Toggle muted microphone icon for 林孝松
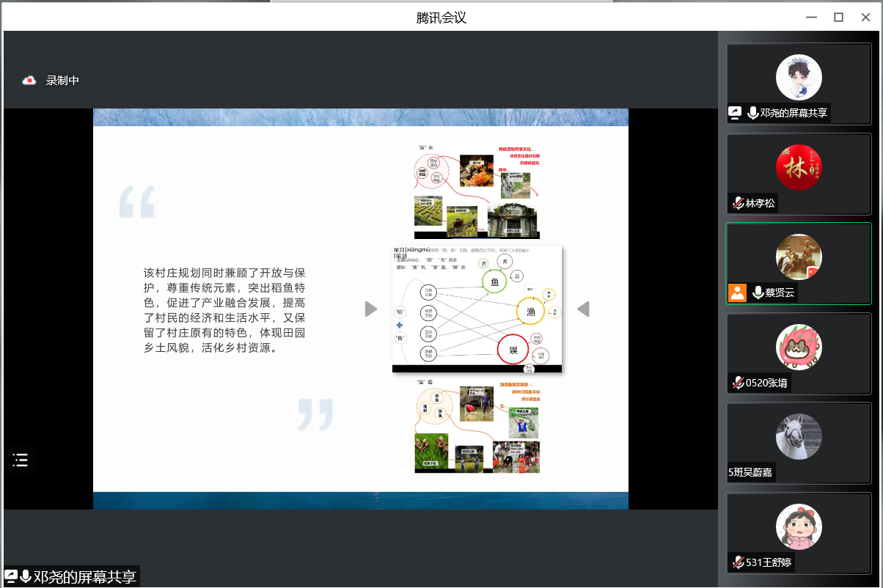883x588 pixels. tap(738, 203)
